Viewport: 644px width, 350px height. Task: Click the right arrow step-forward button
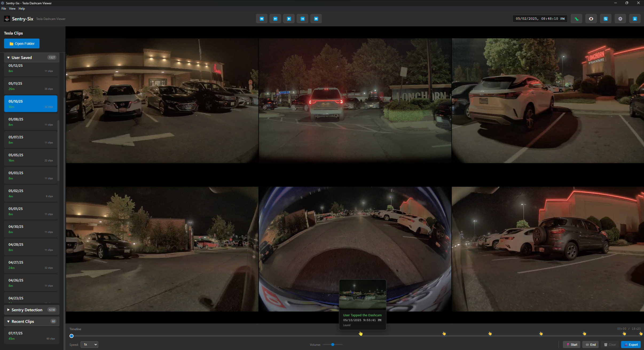pyautogui.click(x=302, y=19)
